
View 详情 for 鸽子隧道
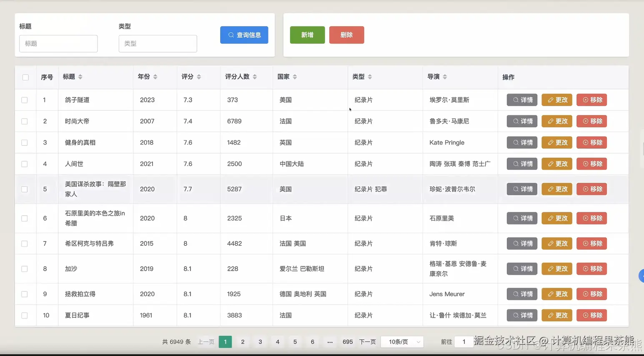coord(522,100)
